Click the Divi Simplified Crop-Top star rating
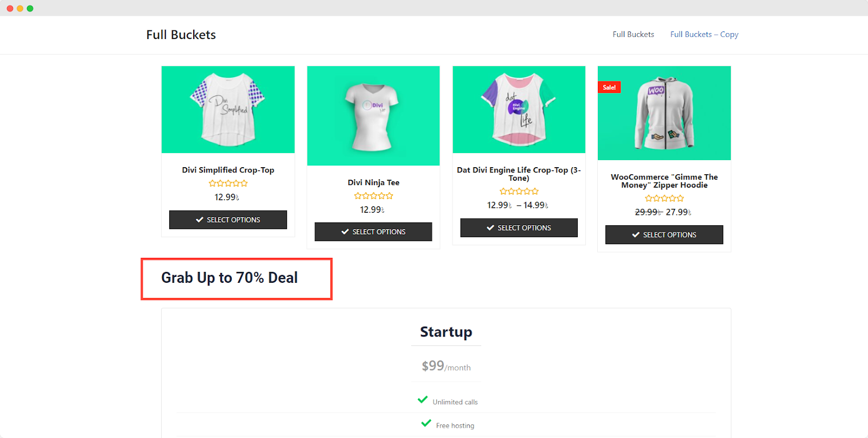 coord(228,183)
